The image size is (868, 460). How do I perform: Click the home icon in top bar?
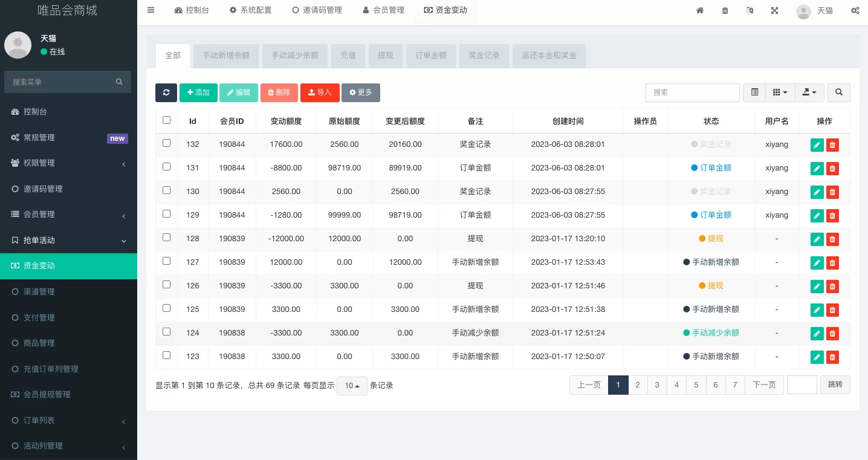pyautogui.click(x=700, y=10)
